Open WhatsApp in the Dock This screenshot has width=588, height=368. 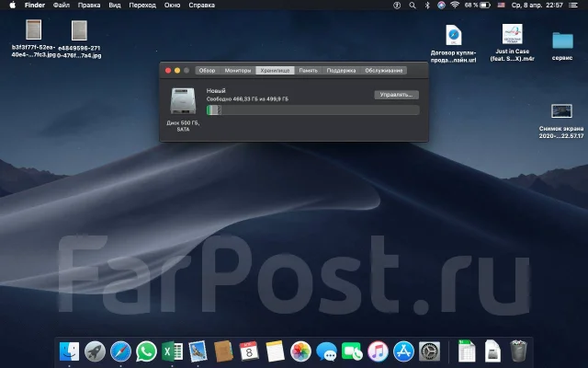(x=146, y=351)
